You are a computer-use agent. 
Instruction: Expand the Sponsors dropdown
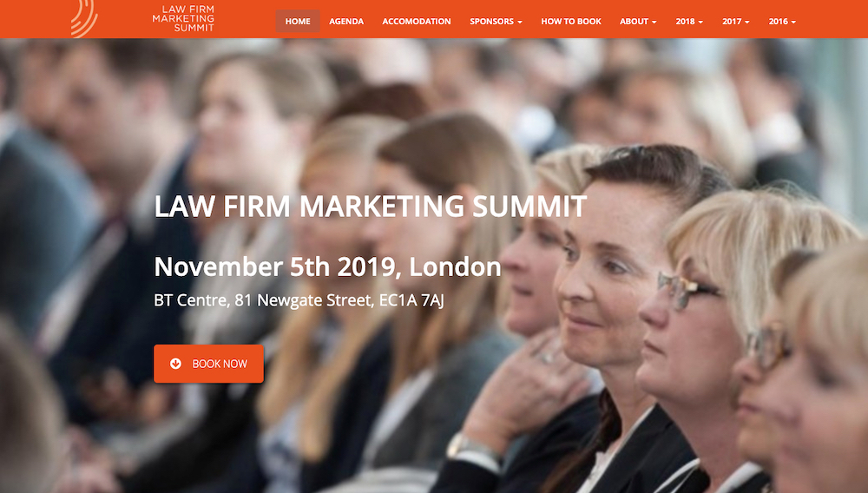496,21
